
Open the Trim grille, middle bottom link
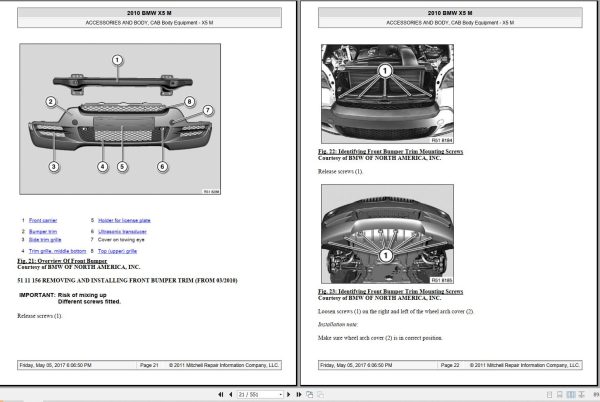(57, 251)
